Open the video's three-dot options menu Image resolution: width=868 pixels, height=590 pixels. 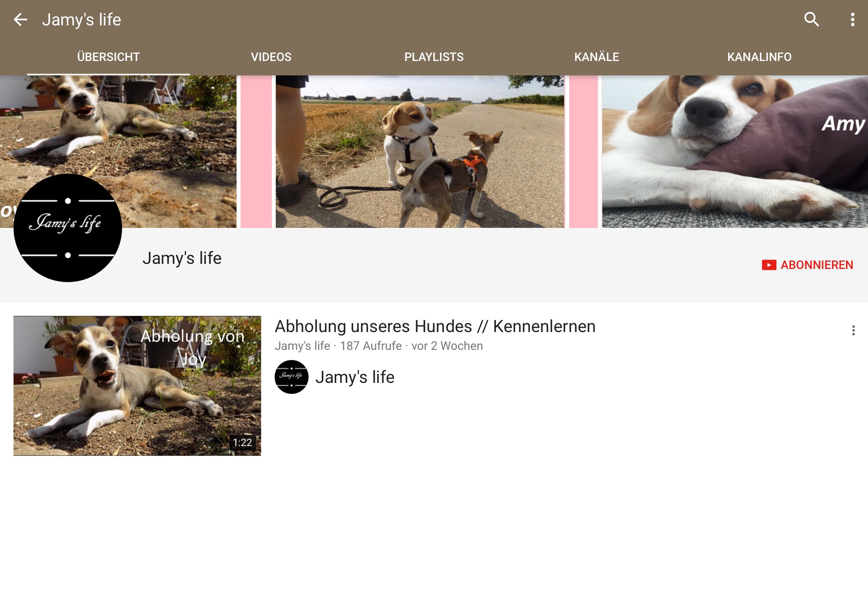(x=853, y=330)
